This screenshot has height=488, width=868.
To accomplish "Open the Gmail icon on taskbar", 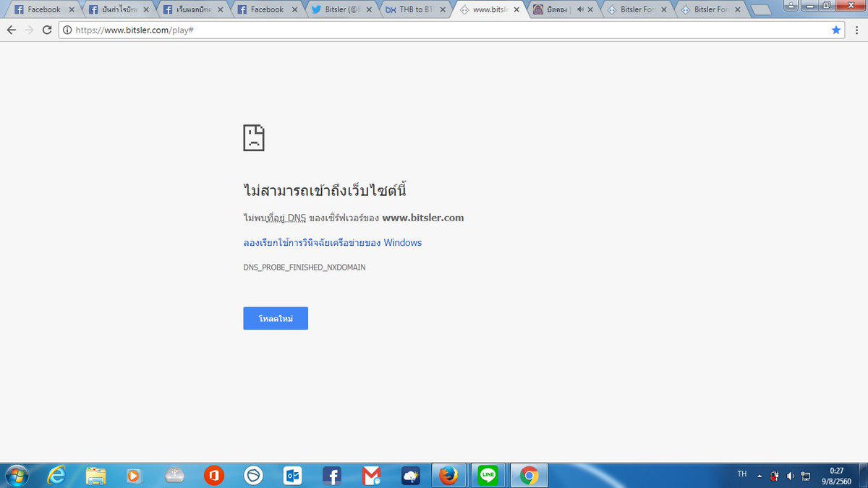I will pyautogui.click(x=371, y=475).
